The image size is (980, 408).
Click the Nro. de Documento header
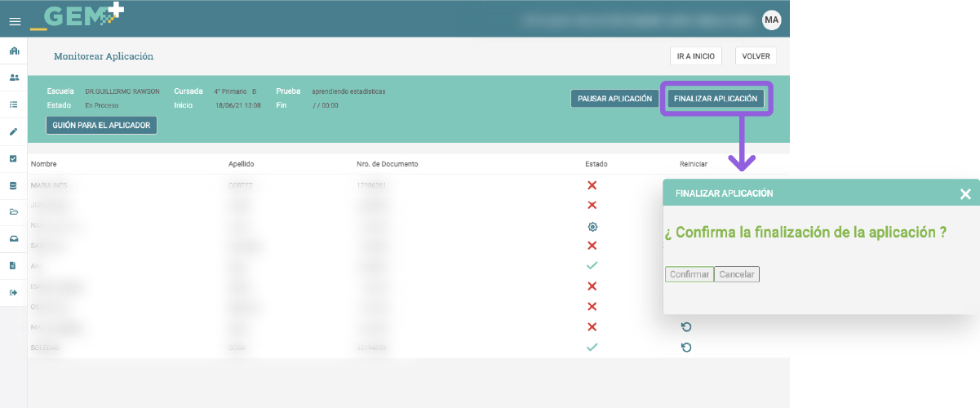coord(388,164)
